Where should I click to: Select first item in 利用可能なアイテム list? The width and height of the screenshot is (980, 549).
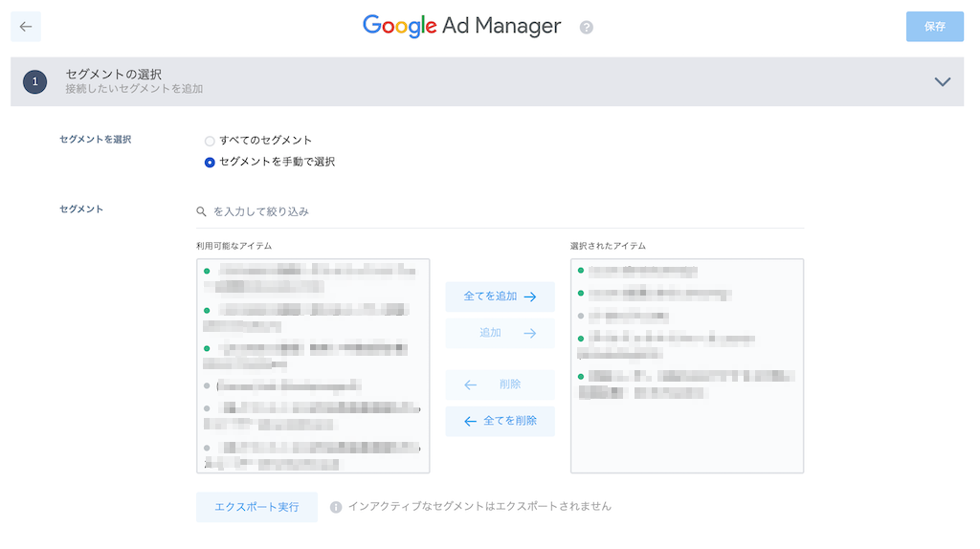(x=313, y=278)
